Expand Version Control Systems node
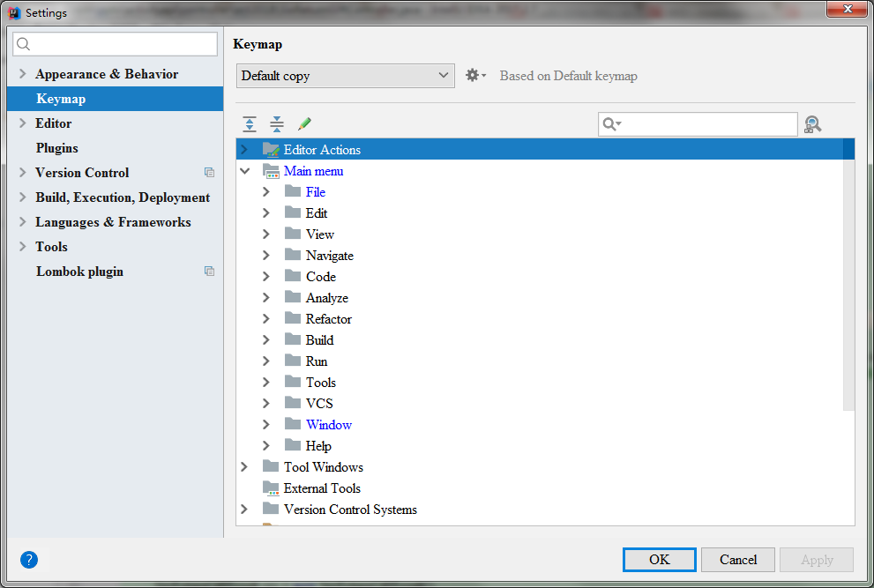Screen dimensions: 874x588 pos(244,510)
